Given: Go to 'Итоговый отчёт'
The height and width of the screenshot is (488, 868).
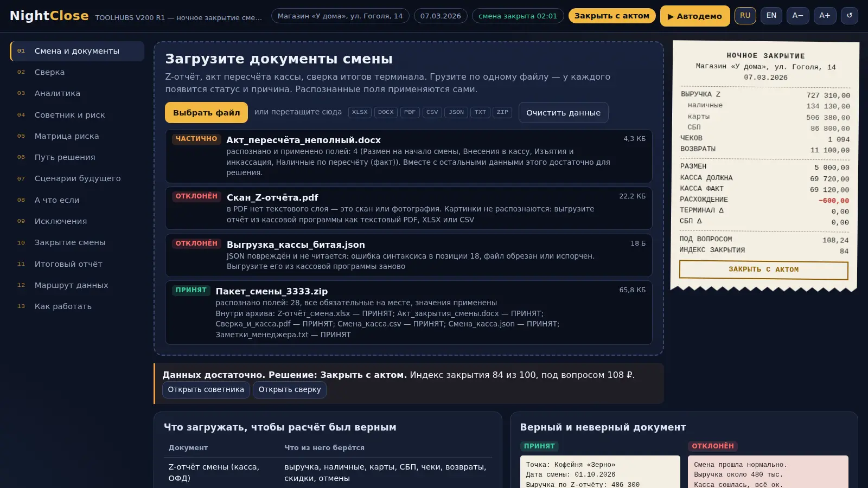Looking at the screenshot, I should coord(77,264).
